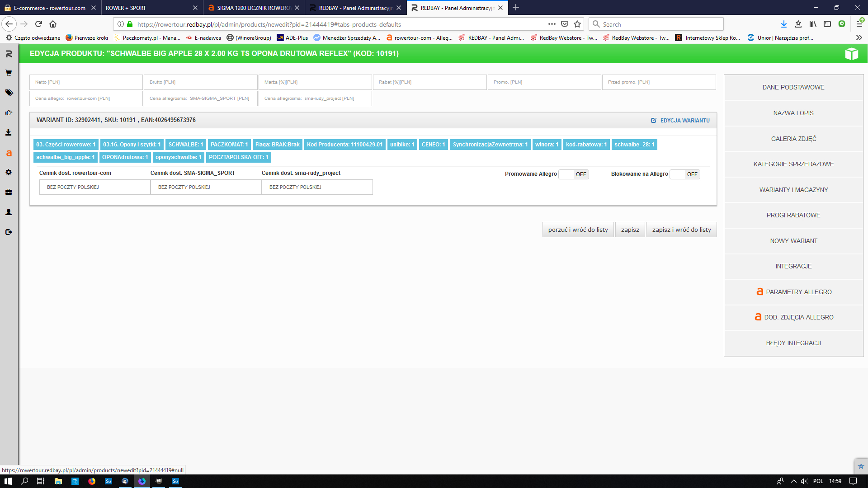Click the user profile sidebar icon
This screenshot has height=488, width=868.
(x=9, y=212)
